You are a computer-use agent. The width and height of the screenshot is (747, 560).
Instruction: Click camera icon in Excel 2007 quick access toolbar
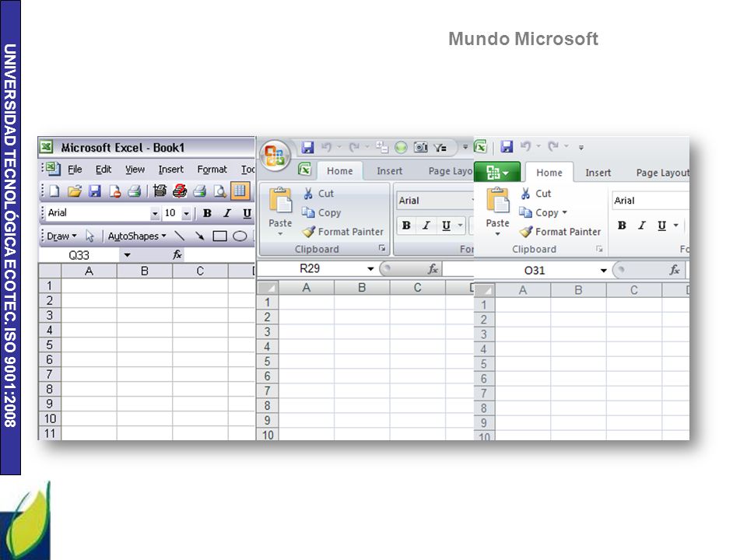point(420,147)
